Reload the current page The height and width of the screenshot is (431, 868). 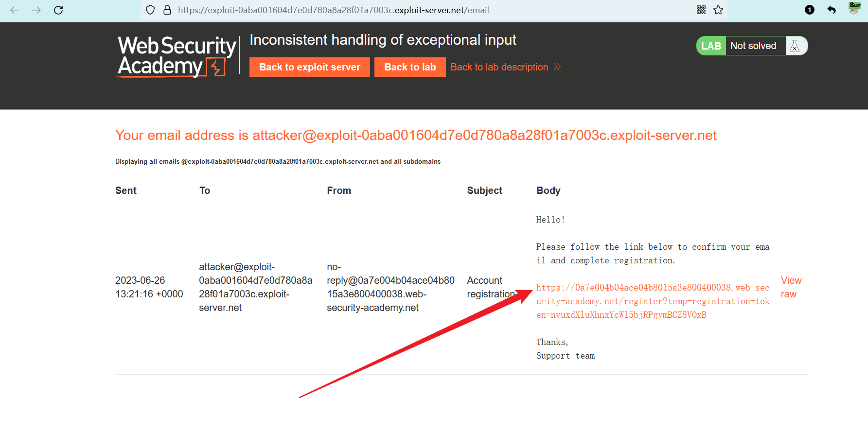[58, 10]
